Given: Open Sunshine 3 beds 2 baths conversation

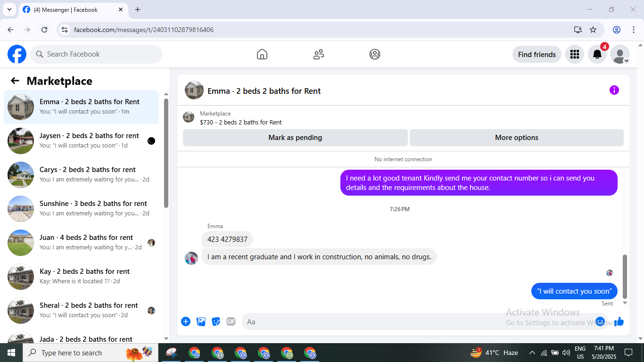Looking at the screenshot, I should tap(82, 209).
